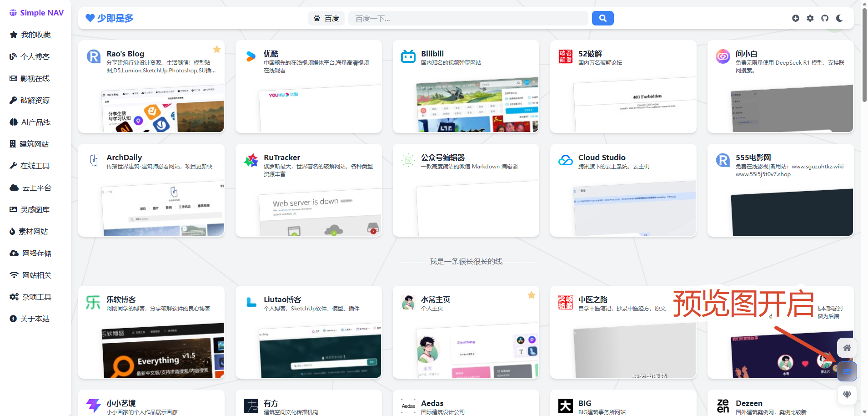Click the 乐软博客 green icon
The width and height of the screenshot is (868, 416).
pos(93,302)
